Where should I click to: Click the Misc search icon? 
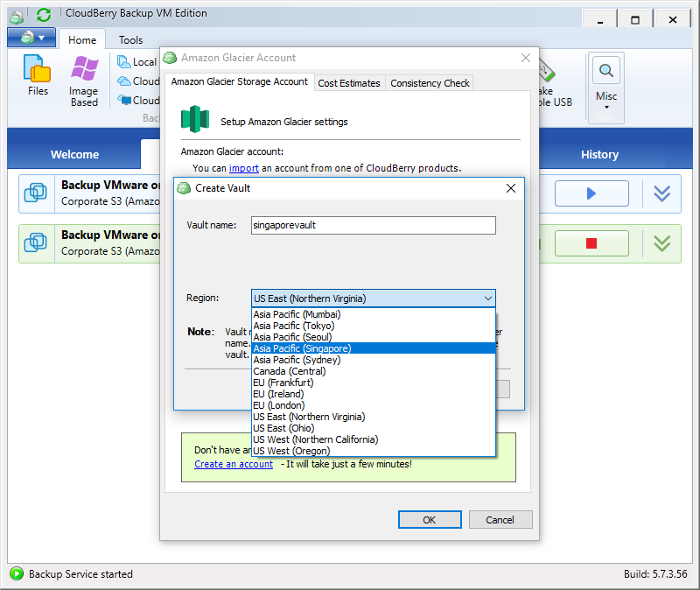pos(605,70)
